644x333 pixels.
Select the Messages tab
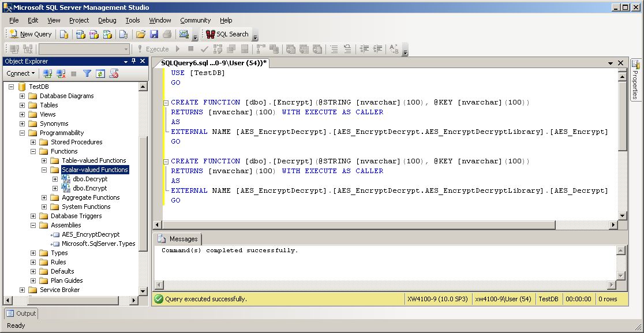point(178,239)
